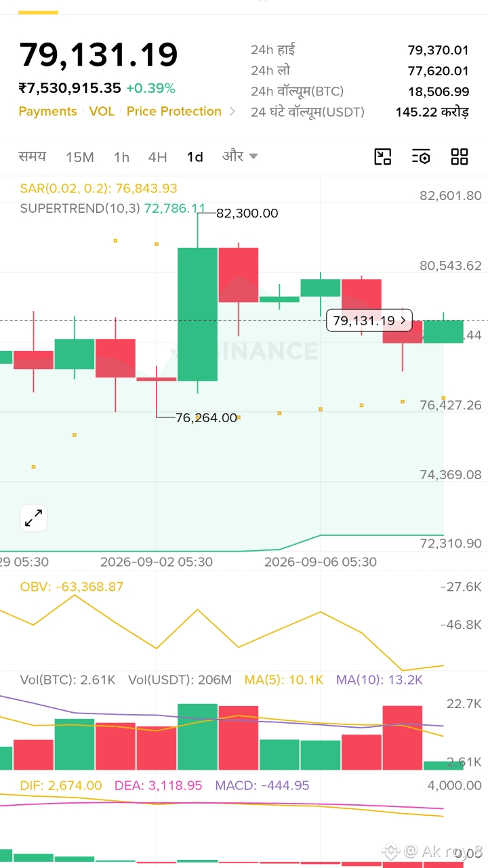Open the Price Protection link

coord(174,112)
